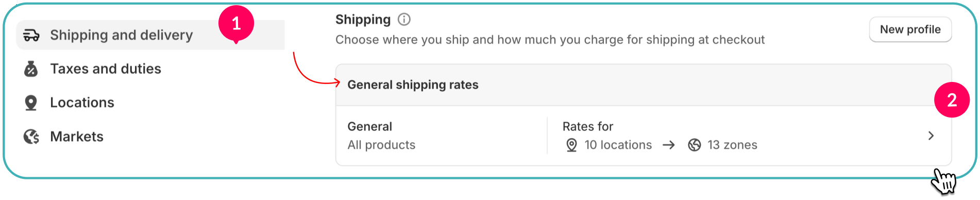The height and width of the screenshot is (200, 980).
Task: Click the General shipping rates header
Action: point(413,85)
